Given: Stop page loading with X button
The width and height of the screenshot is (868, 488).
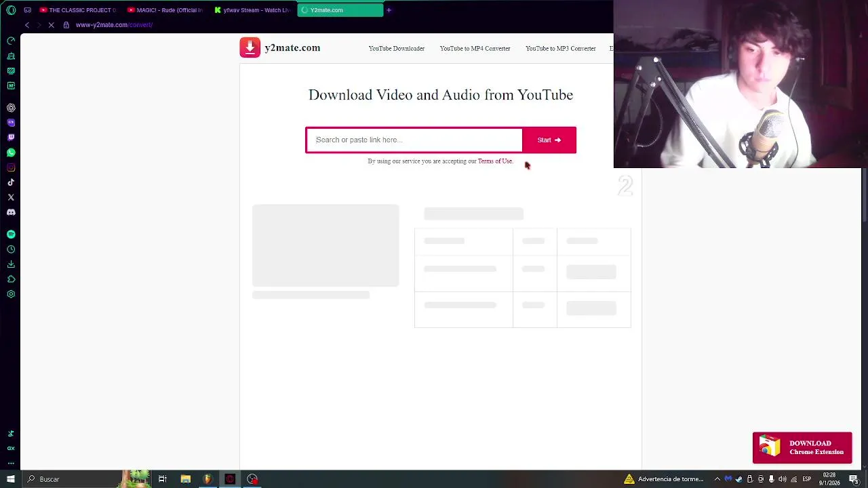Looking at the screenshot, I should (51, 25).
